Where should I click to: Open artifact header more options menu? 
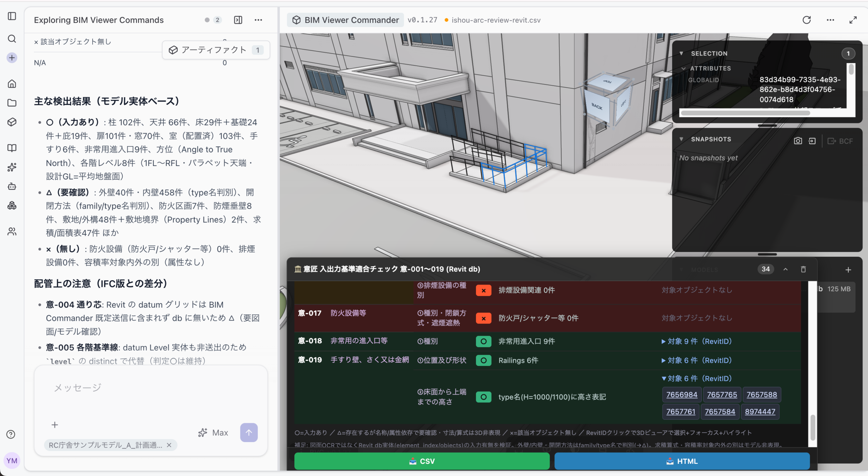pyautogui.click(x=830, y=20)
